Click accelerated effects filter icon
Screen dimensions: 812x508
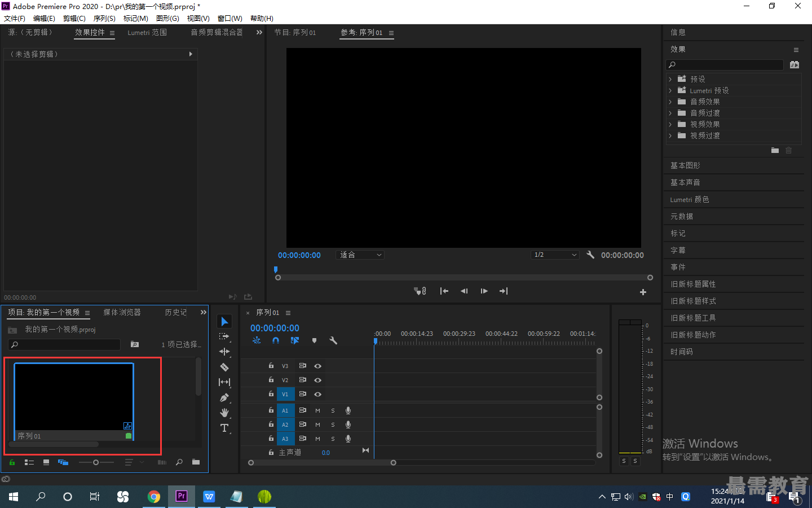click(795, 65)
